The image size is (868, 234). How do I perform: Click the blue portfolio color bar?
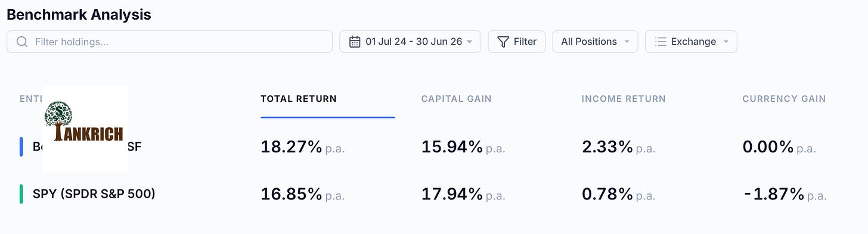coord(21,146)
